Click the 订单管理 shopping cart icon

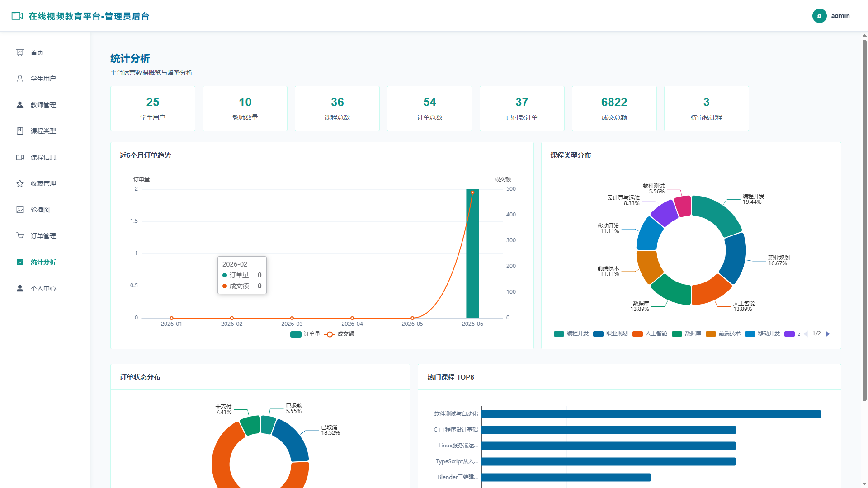click(x=20, y=236)
